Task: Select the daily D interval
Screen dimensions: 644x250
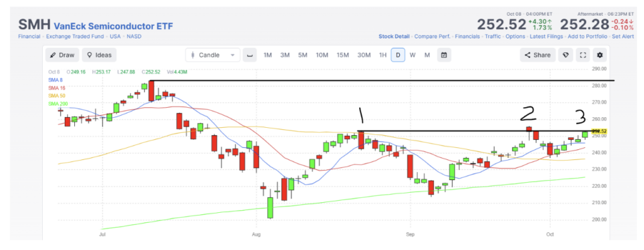Action: click(x=398, y=55)
